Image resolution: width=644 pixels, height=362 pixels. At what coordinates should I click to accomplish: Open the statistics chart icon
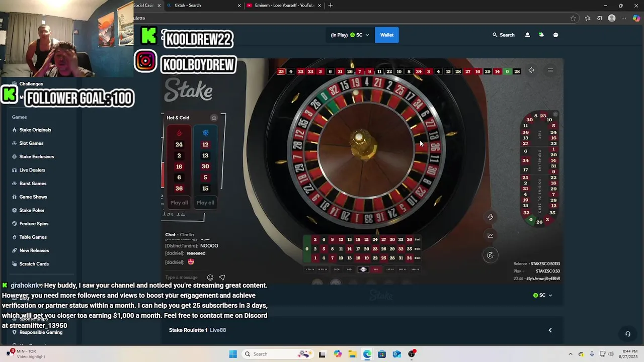coord(490,235)
